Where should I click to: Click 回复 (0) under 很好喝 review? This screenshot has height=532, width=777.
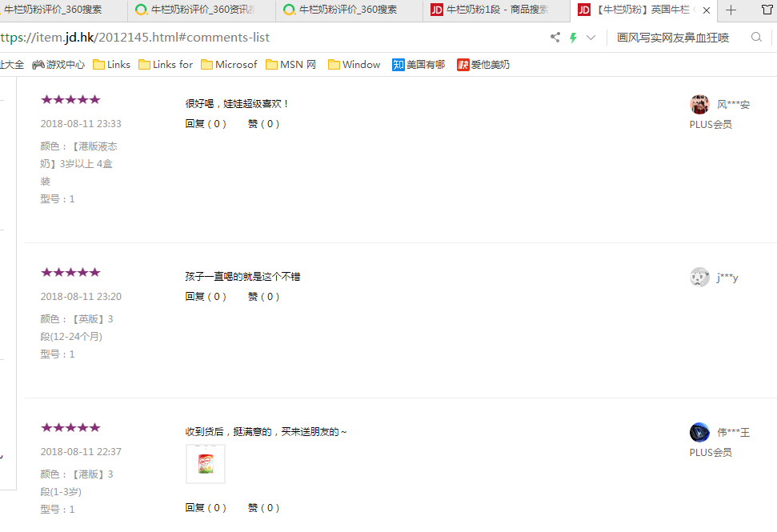(x=206, y=124)
